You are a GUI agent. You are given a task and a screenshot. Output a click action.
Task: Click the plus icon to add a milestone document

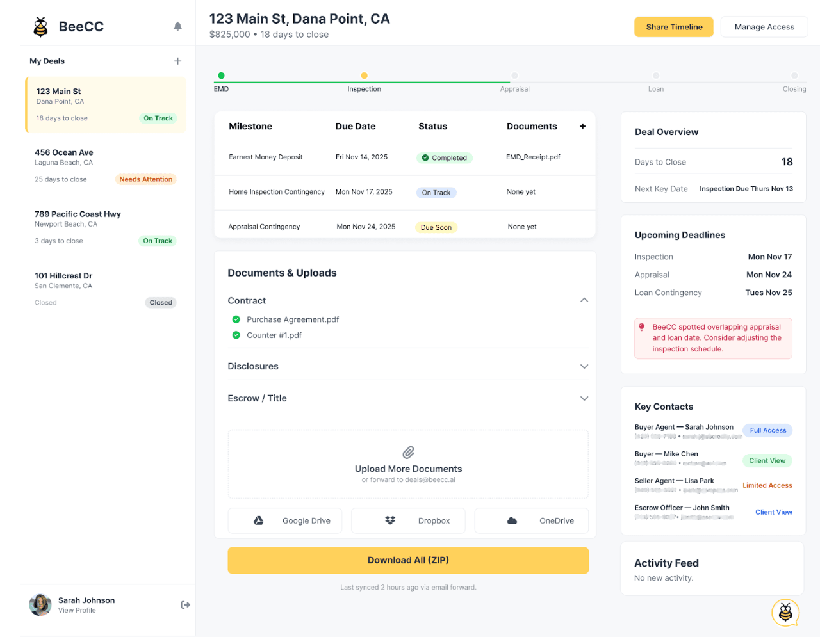[x=582, y=126]
